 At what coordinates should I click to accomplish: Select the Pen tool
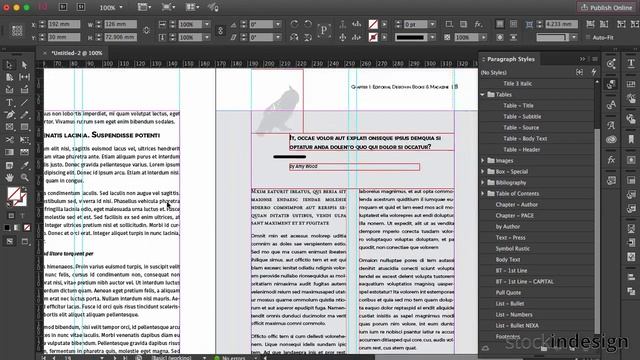[9, 115]
